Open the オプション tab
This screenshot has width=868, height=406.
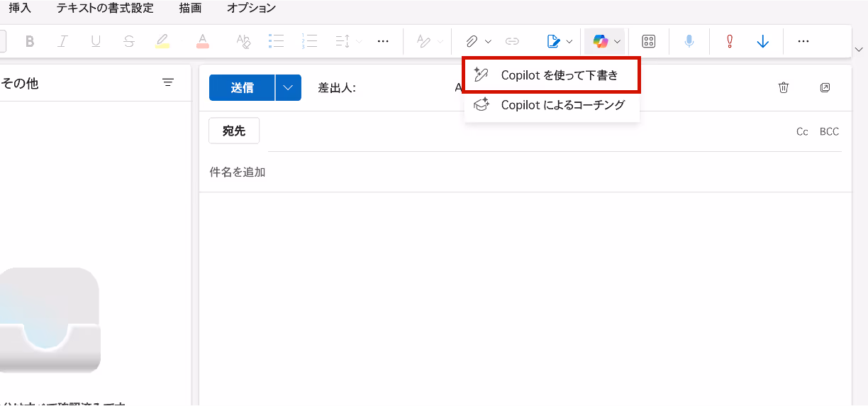(251, 9)
